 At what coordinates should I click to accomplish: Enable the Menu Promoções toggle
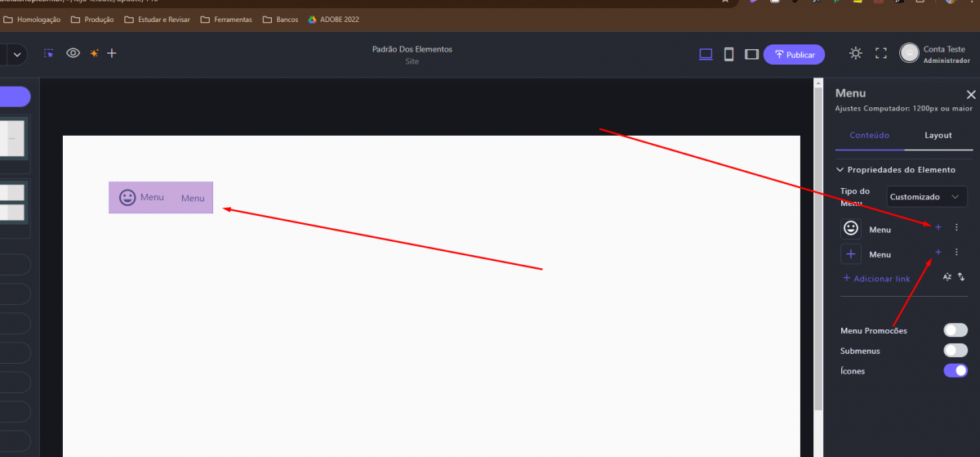coord(955,330)
